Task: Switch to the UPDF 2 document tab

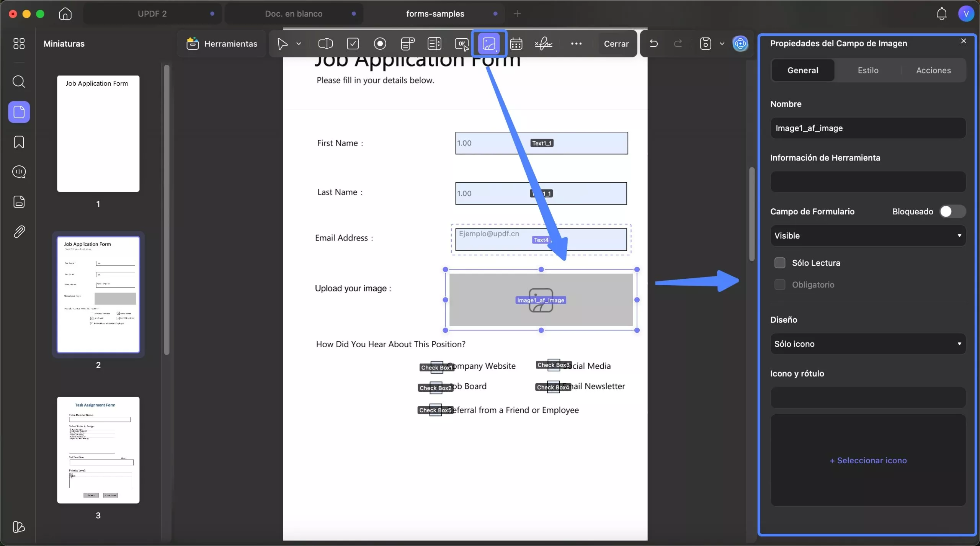Action: 152,14
